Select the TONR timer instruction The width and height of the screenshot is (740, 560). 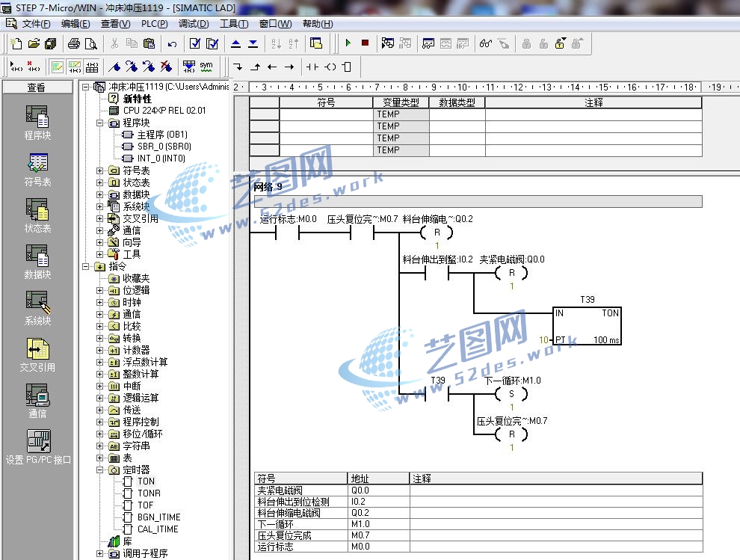[x=149, y=493]
